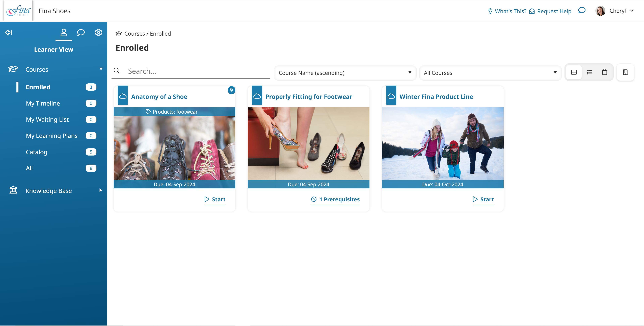Open the Enrolled menu item

tap(38, 87)
